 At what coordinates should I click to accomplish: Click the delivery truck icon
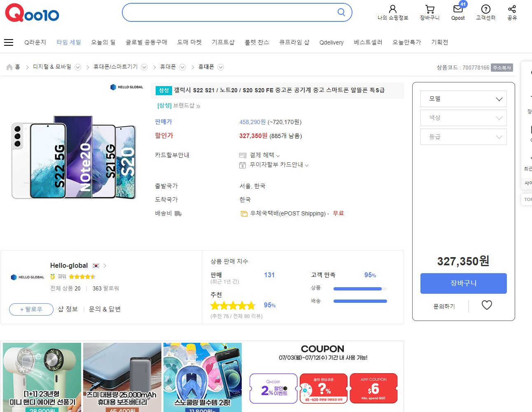point(178,213)
